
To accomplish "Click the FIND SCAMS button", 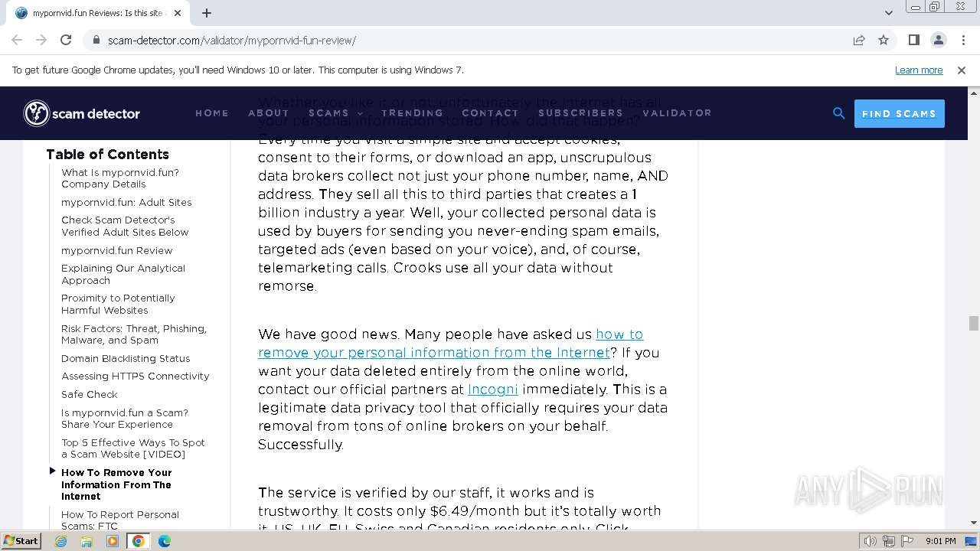I will pyautogui.click(x=899, y=113).
